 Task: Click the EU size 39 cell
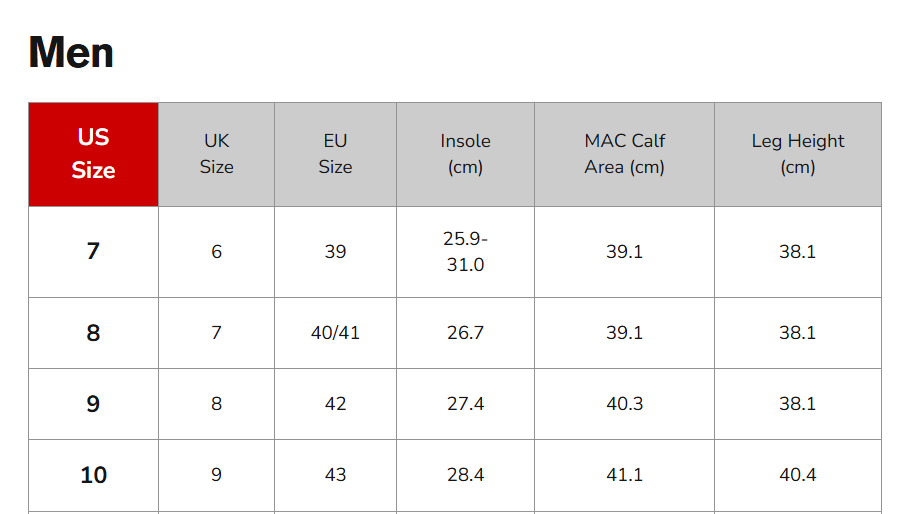point(335,251)
